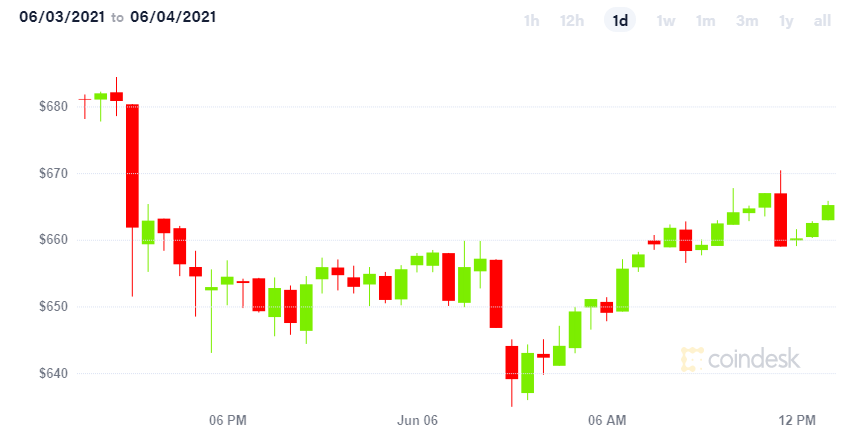This screenshot has width=859, height=438.
Task: Click the CoinDesk watermark logo
Action: click(x=741, y=359)
